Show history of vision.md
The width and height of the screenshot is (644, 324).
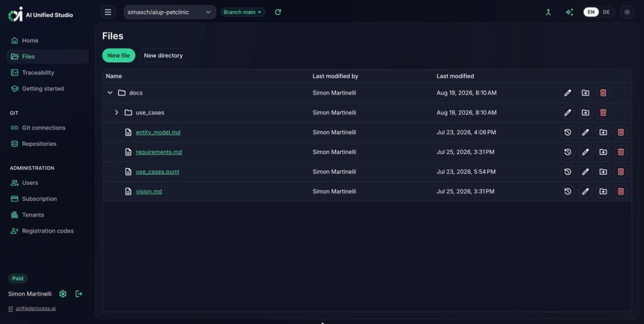click(x=567, y=192)
